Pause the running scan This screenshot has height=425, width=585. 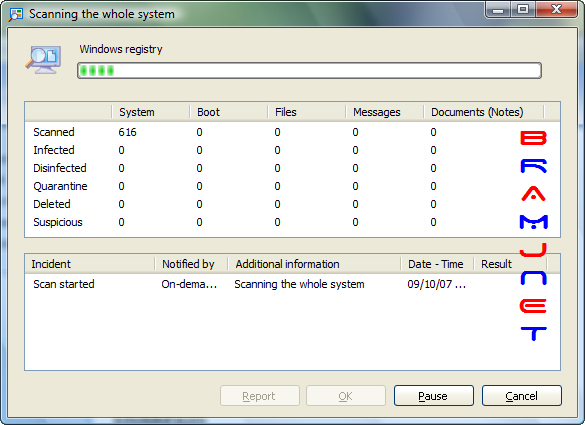pos(434,396)
